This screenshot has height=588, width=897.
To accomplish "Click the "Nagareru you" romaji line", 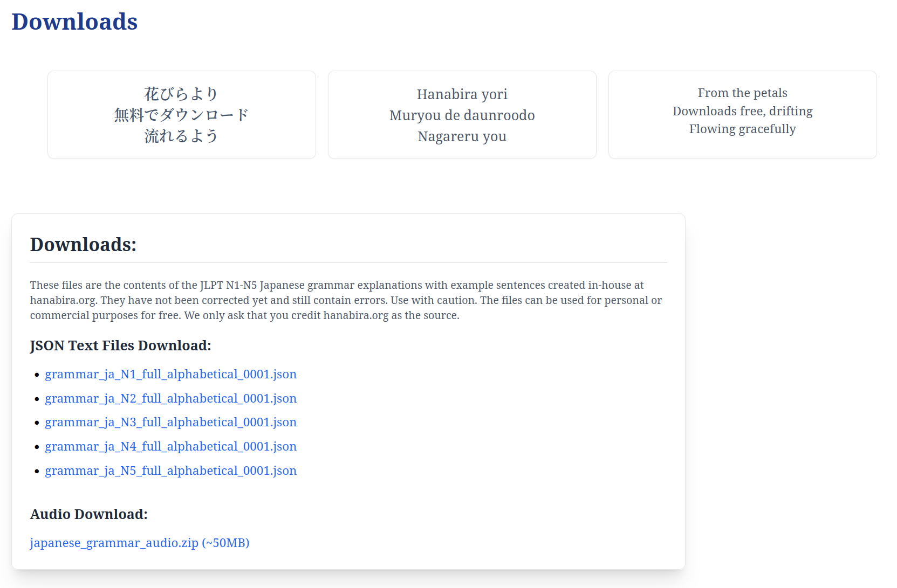I will tap(462, 136).
